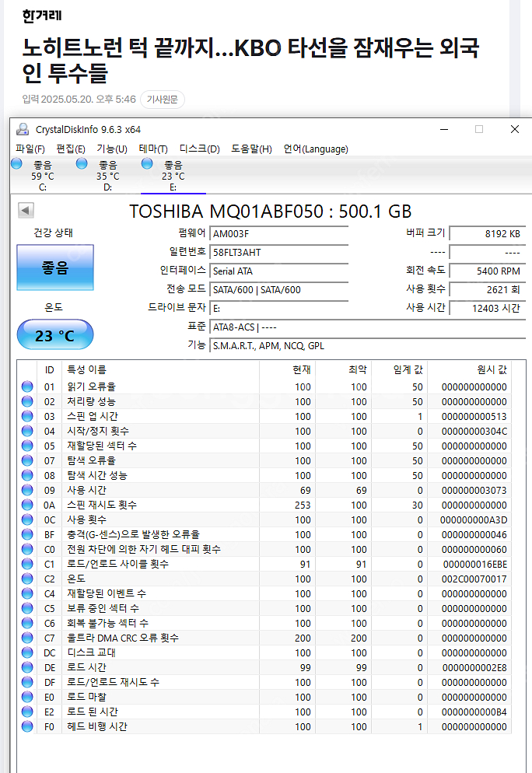Click the CrystalDiskInfo app icon in title bar
The image size is (532, 773).
[x=23, y=129]
